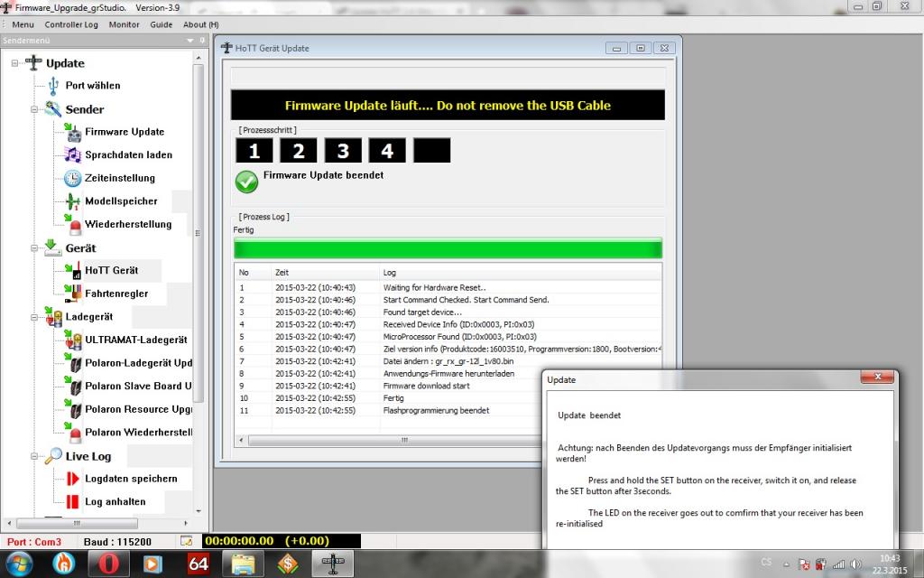This screenshot has width=924, height=578.
Task: Collapse the Live Log tree node
Action: point(34,457)
